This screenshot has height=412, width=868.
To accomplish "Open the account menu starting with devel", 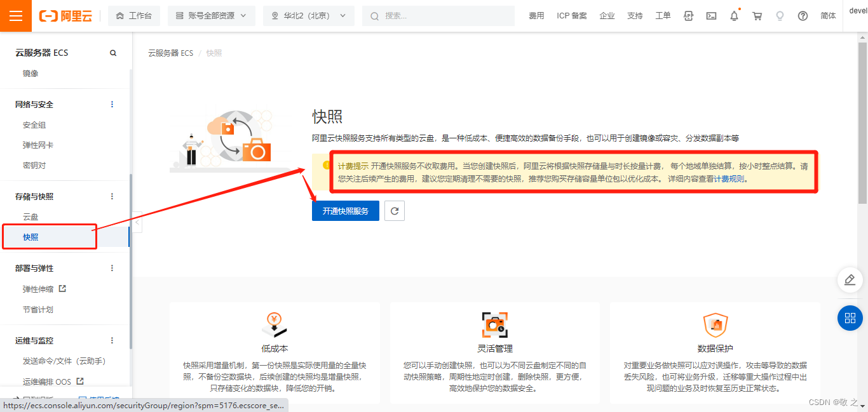I will (x=858, y=10).
